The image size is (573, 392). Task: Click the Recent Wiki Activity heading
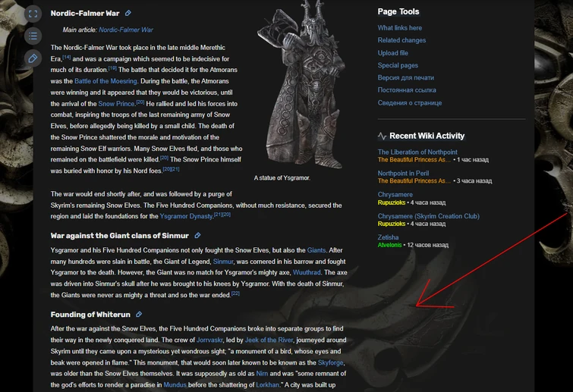427,136
